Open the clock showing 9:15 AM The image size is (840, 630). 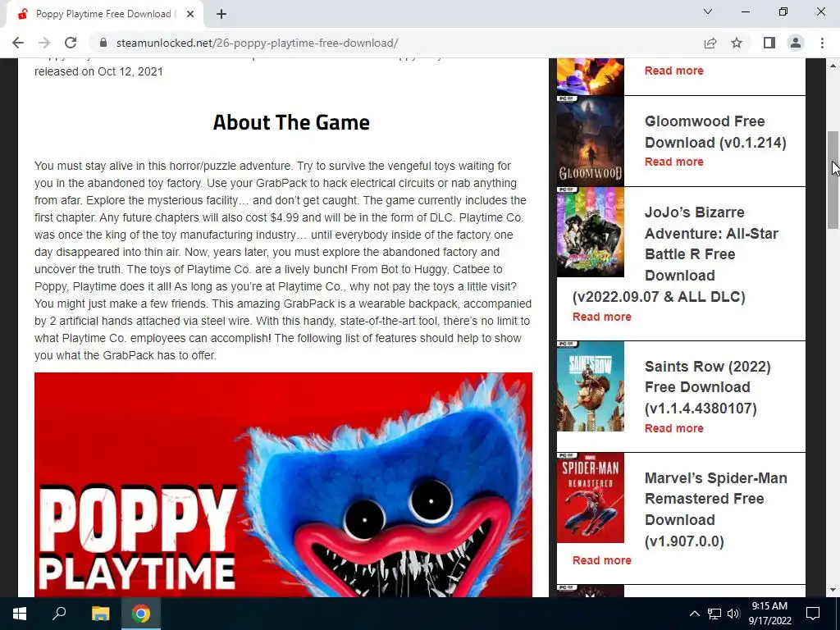tap(769, 614)
